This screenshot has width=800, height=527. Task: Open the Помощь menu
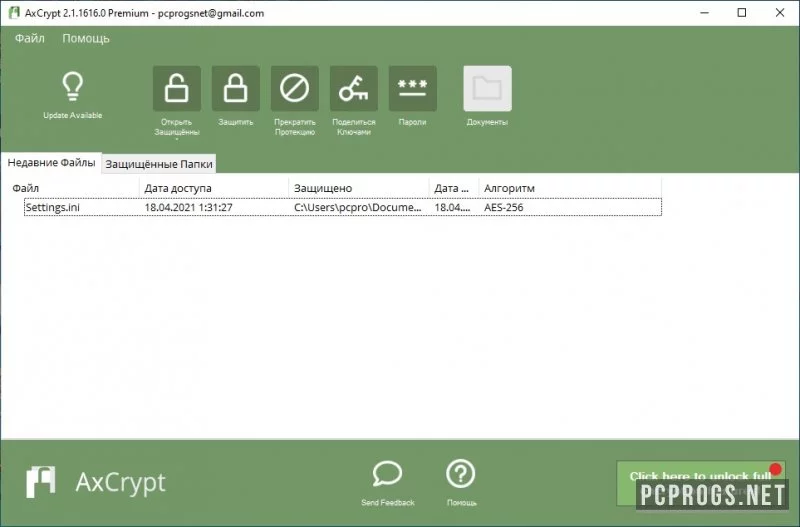click(x=86, y=38)
